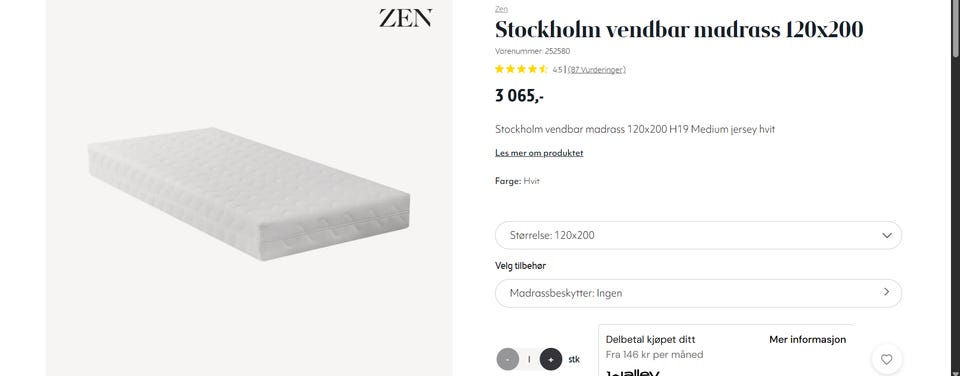This screenshot has width=960, height=376.
Task: Open Mer informasjon about installment payment
Action: (x=808, y=339)
